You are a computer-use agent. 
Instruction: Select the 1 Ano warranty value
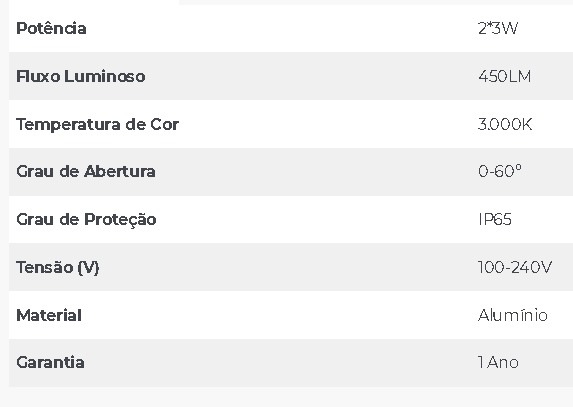point(498,362)
